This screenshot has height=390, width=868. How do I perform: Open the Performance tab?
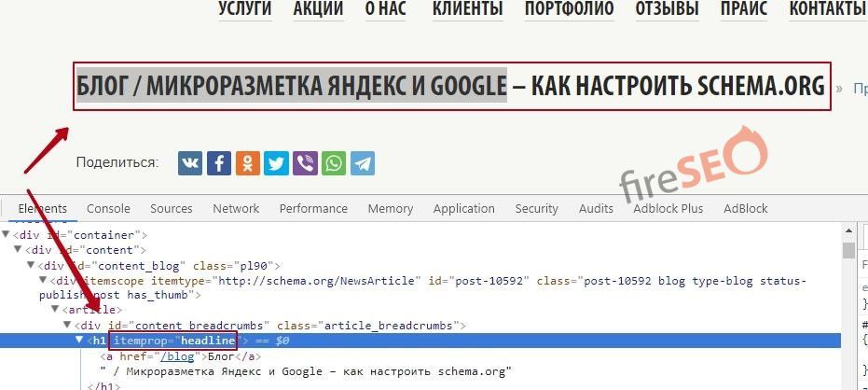313,209
